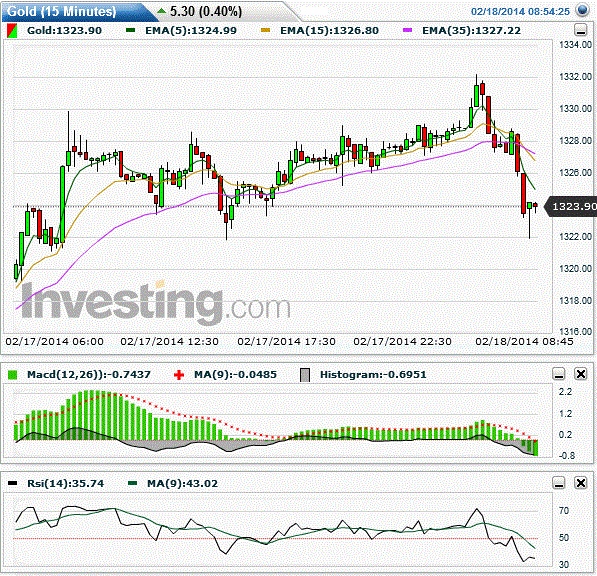The width and height of the screenshot is (597, 576).
Task: Click the green up arrow change indicator
Action: (161, 11)
